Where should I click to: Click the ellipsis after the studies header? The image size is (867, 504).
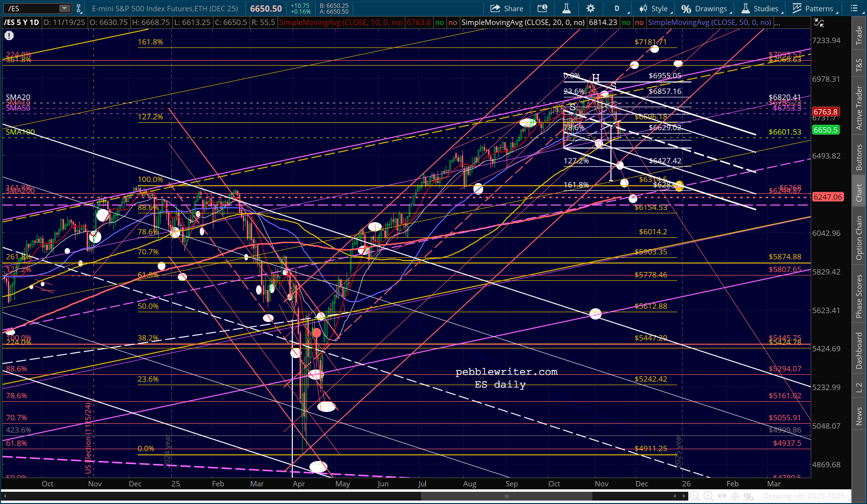point(777,23)
